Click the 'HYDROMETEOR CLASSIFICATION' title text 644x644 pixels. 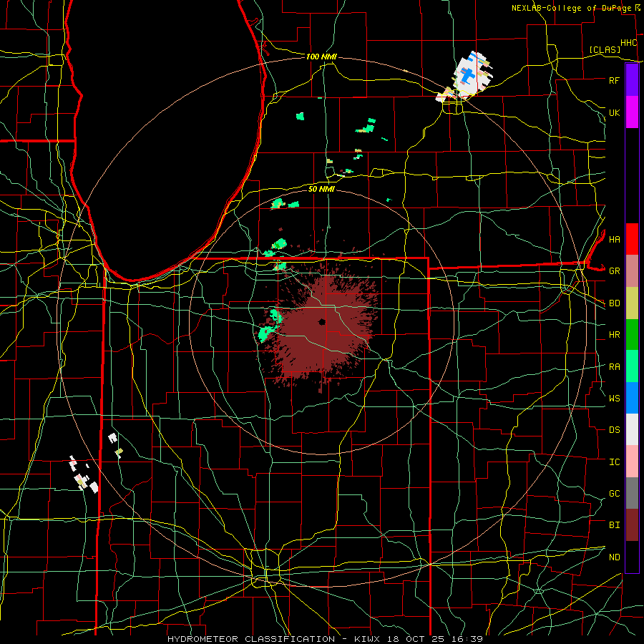tap(251, 639)
